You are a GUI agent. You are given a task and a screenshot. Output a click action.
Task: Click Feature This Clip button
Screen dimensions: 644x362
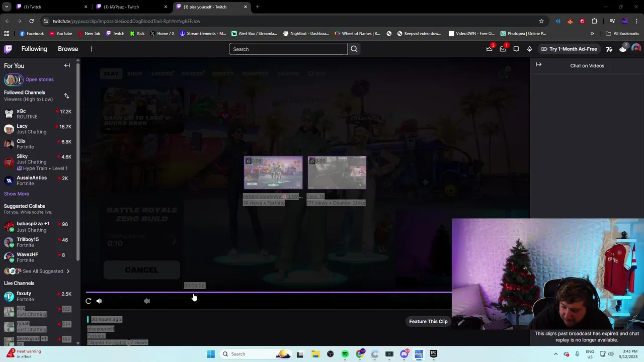(428, 321)
